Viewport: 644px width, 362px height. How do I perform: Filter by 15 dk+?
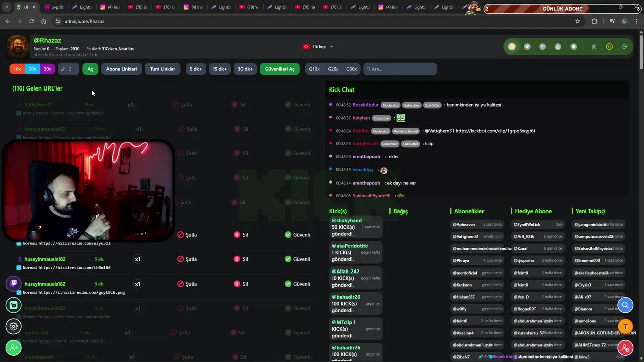coord(219,69)
